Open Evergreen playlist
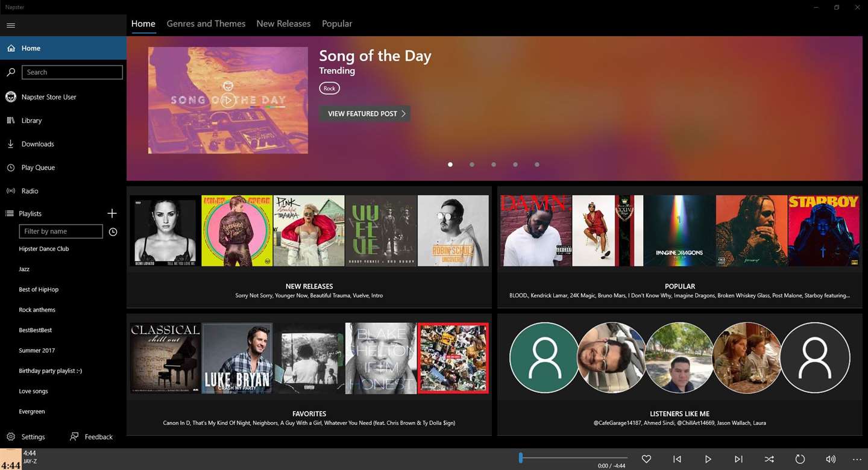The image size is (868, 470). (32, 412)
